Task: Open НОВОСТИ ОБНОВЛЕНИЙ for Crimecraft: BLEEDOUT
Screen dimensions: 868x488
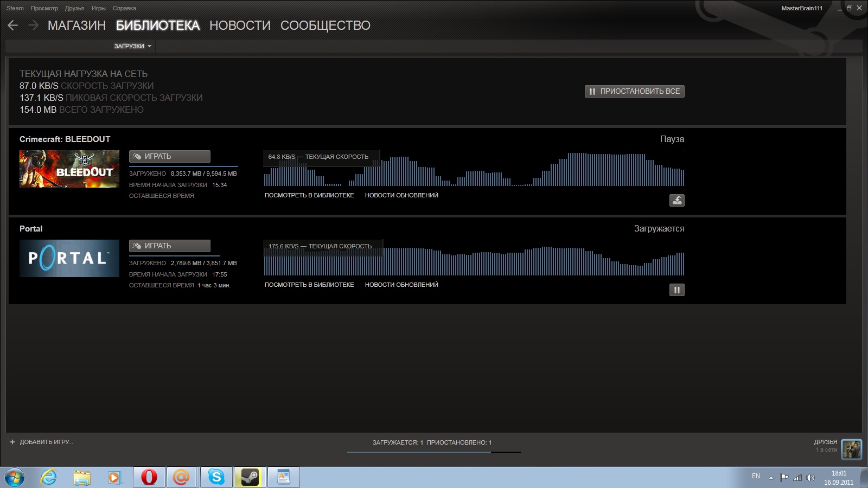Action: (401, 195)
